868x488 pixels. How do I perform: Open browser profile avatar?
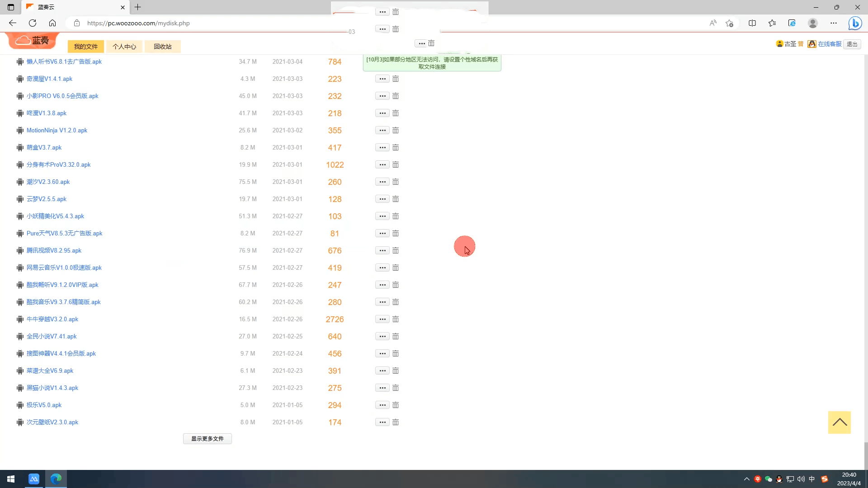(813, 23)
